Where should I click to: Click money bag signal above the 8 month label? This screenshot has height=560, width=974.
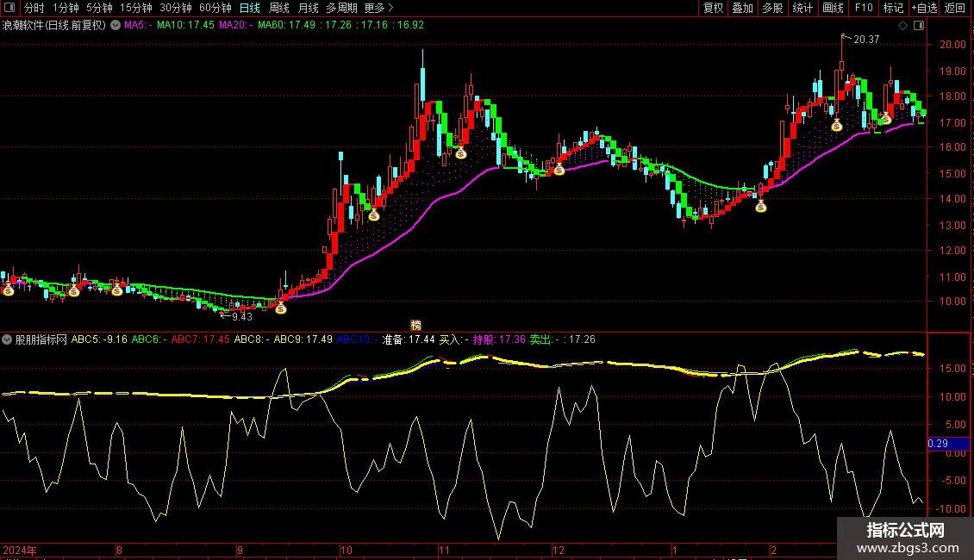(x=116, y=289)
